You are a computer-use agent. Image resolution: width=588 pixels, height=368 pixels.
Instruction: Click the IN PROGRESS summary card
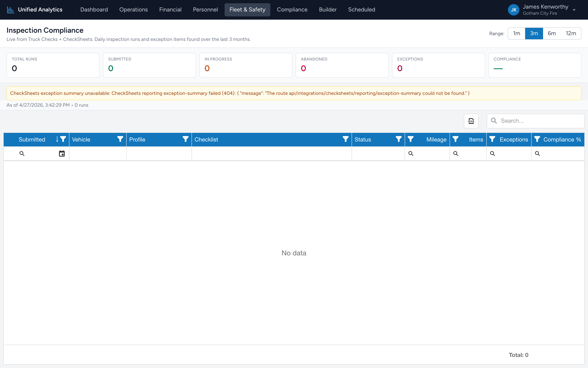pos(246,65)
